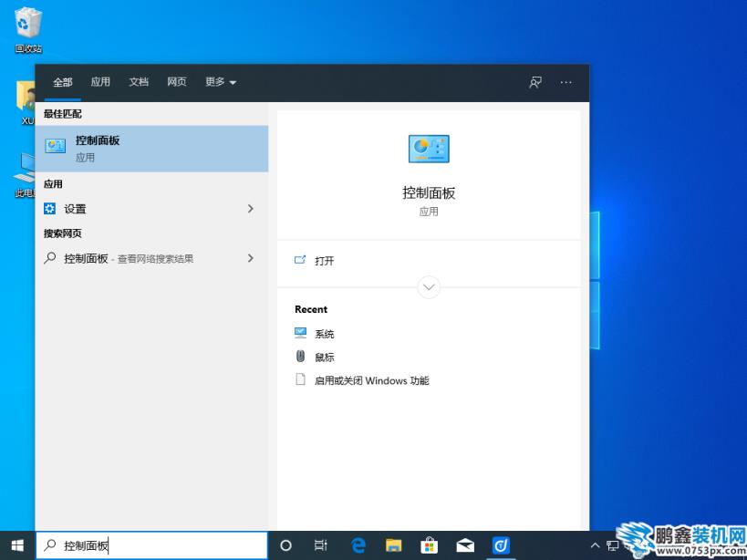Viewport: 747px width, 560px height.
Task: Switch to the 文档 tab
Action: tap(139, 82)
